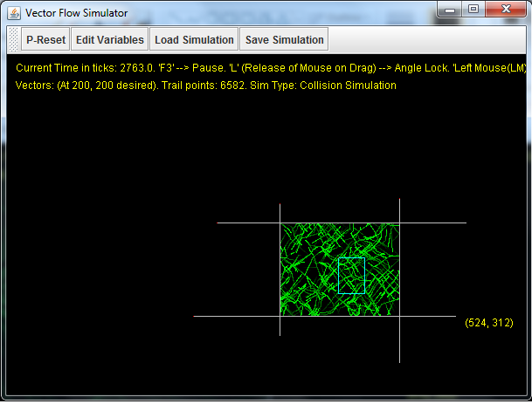The height and width of the screenshot is (404, 532).
Task: Click Load Simulation button
Action: [x=194, y=39]
